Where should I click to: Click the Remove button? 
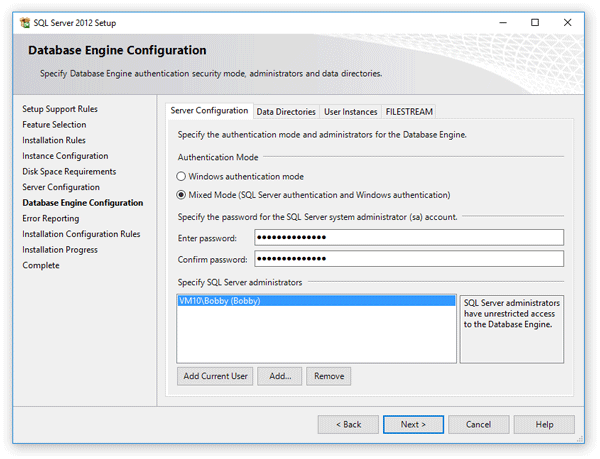coord(329,376)
